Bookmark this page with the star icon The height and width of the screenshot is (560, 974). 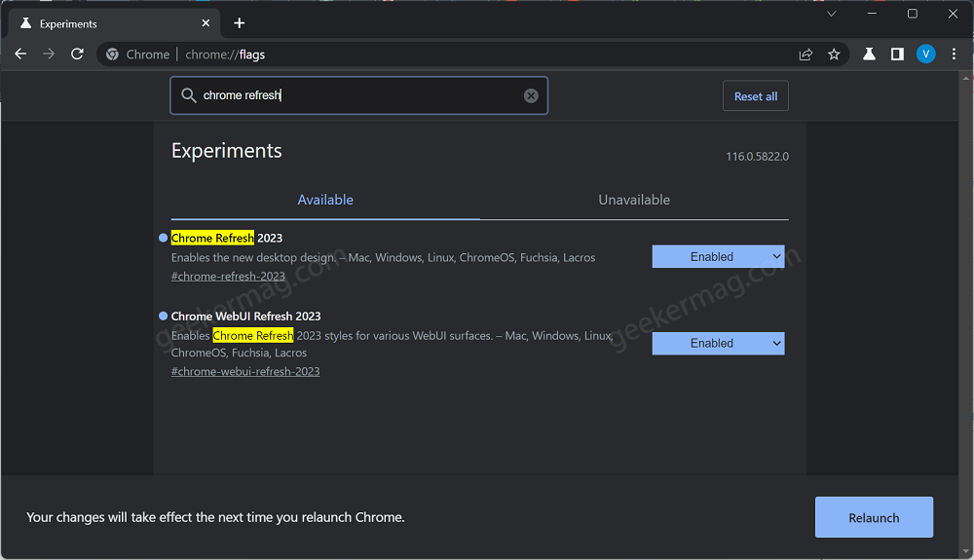[x=834, y=55]
